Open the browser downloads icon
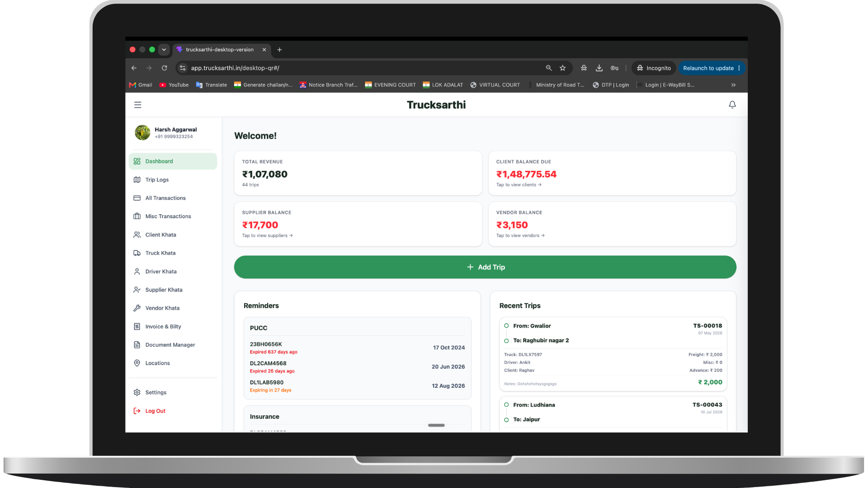This screenshot has width=868, height=488. pyautogui.click(x=599, y=68)
